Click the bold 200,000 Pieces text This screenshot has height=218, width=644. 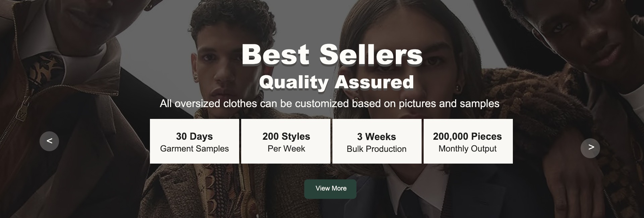pyautogui.click(x=468, y=136)
